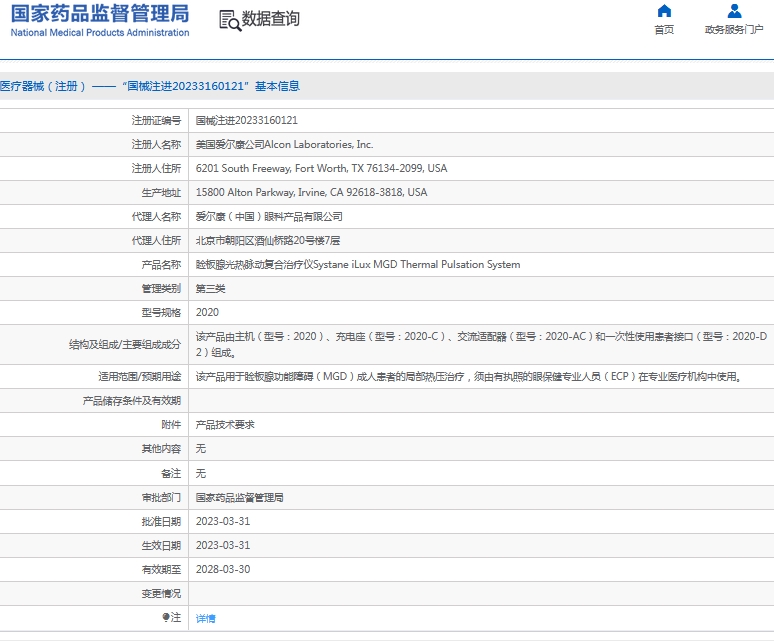
Task: Click the 批准日期 label
Action: [161, 522]
